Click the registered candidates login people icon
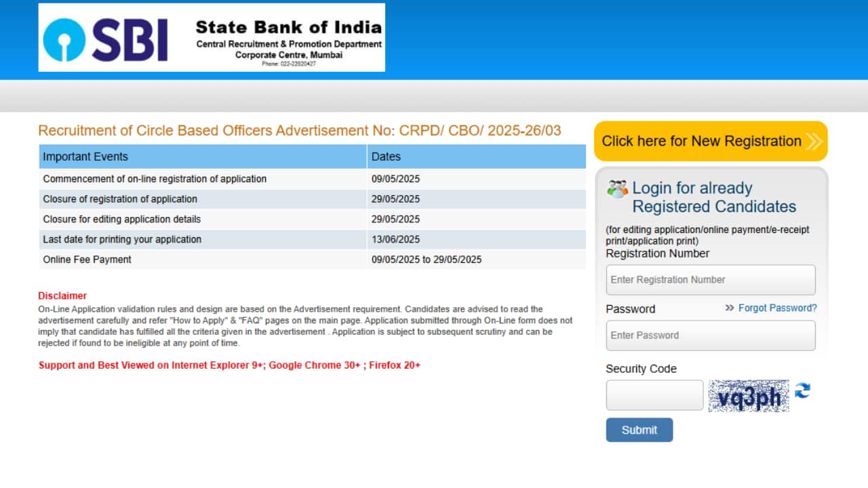Screen dimensions: 868x488 pos(616,188)
